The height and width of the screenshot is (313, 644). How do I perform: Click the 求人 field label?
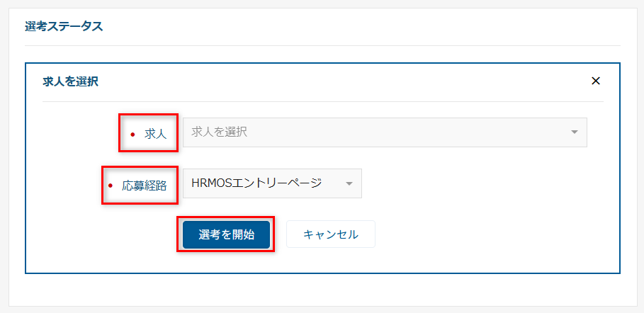[155, 133]
